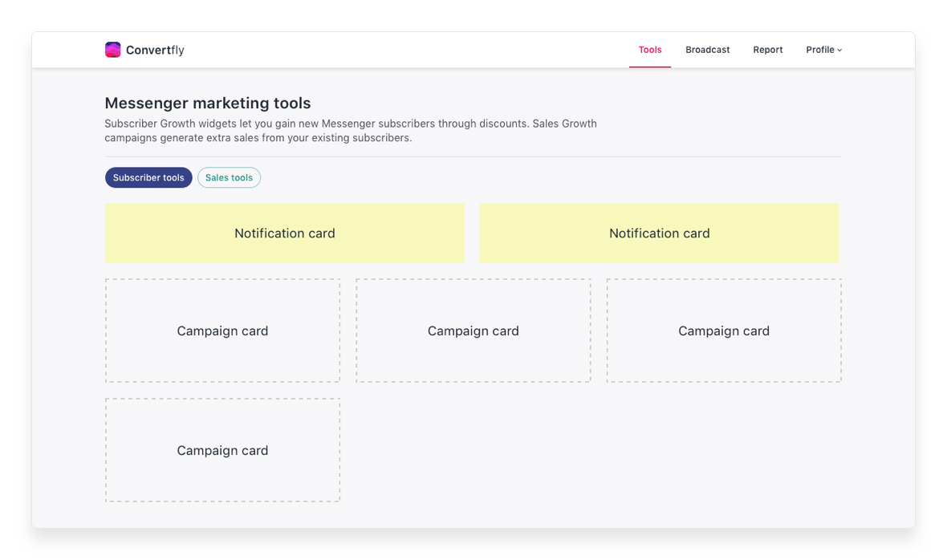Click the Messenger marketing tools heading

click(x=208, y=103)
